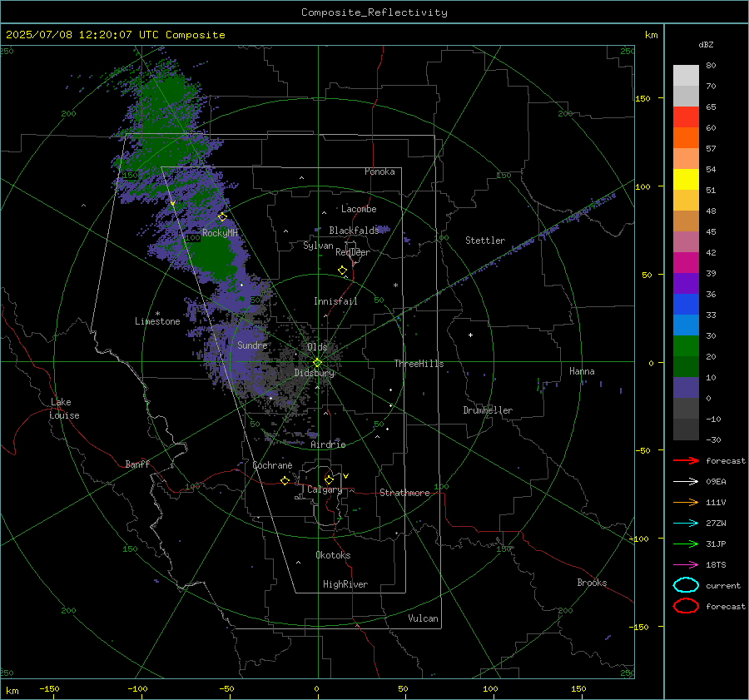Click the Innisfail label on map
The height and width of the screenshot is (700, 749).
[x=335, y=301]
